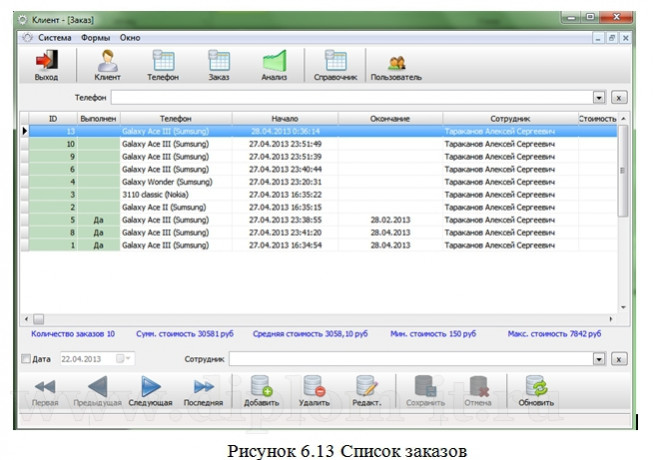Viewport: 654px width, 460px height.
Task: Expand the Телефон filter dropdown
Action: coord(599,98)
